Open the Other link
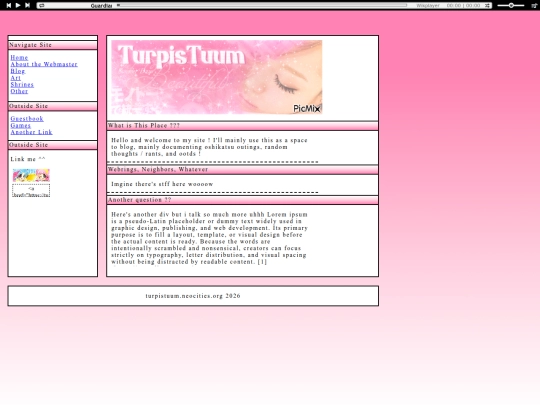The height and width of the screenshot is (405, 540). (19, 91)
